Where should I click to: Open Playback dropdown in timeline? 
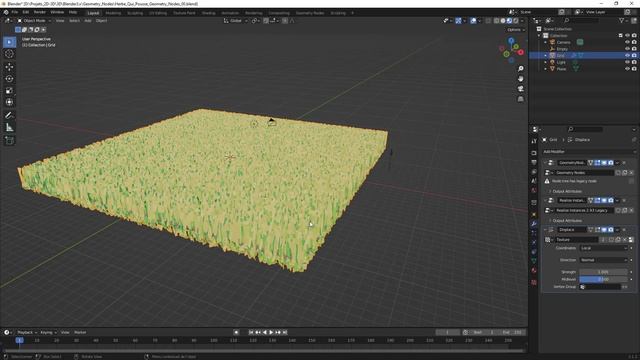click(x=27, y=332)
